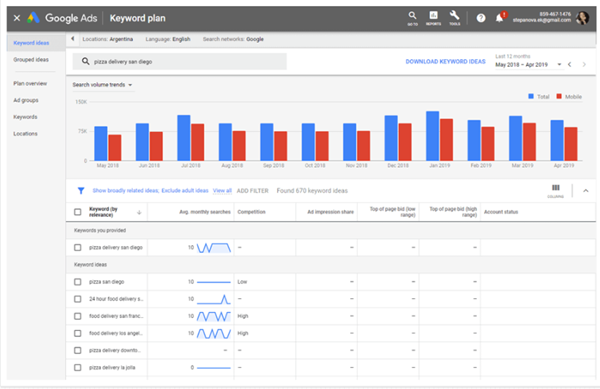Check the pizza delivery la jolla row
Viewport: 600px width, 389px height.
point(78,368)
